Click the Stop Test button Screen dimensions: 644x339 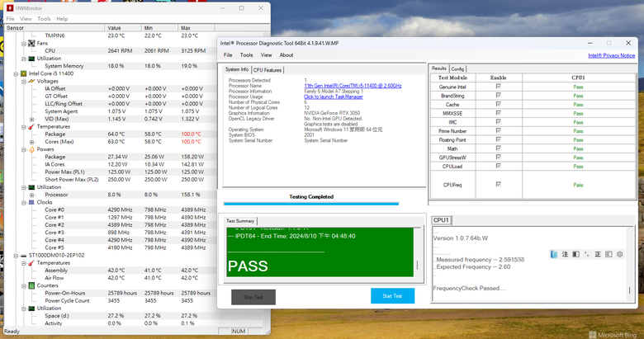pos(253,297)
